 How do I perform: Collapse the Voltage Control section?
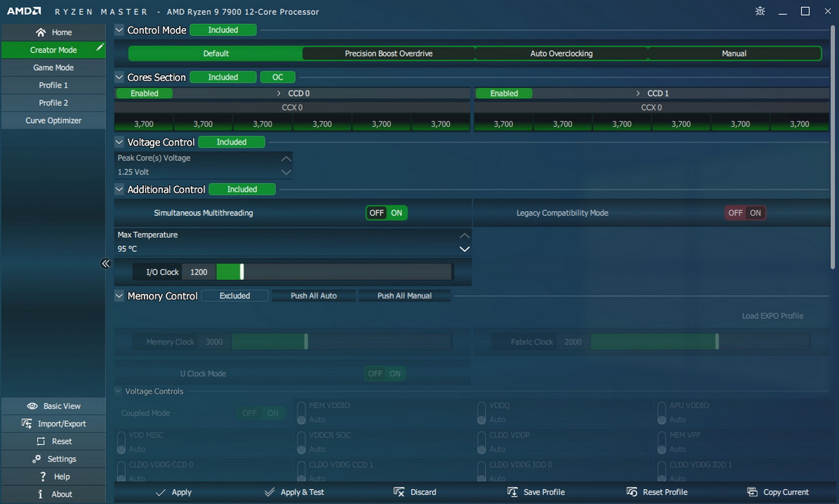coord(119,142)
